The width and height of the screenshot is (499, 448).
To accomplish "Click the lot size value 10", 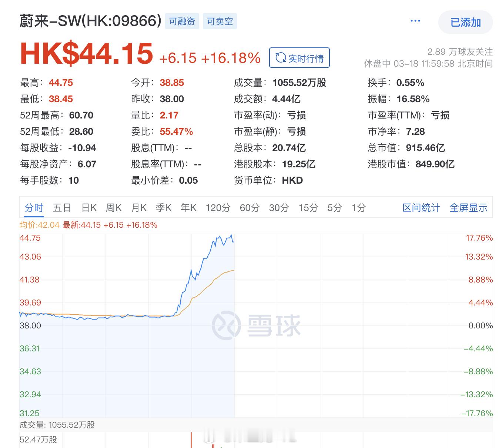I will pos(74,180).
